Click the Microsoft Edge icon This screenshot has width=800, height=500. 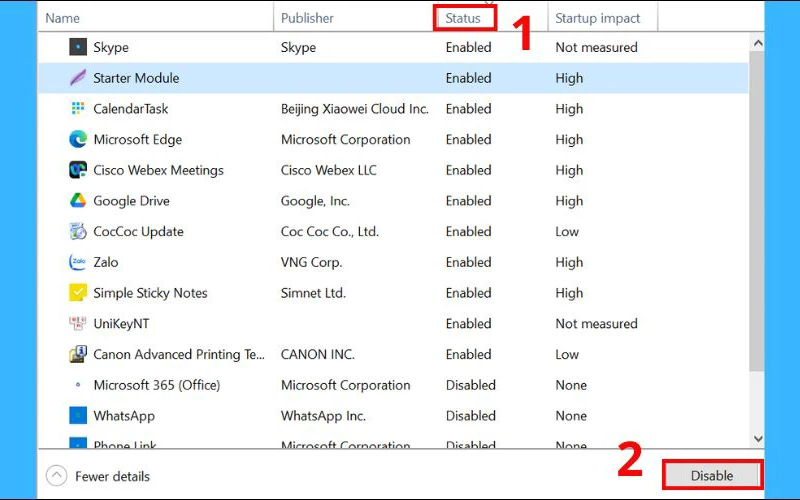point(78,140)
